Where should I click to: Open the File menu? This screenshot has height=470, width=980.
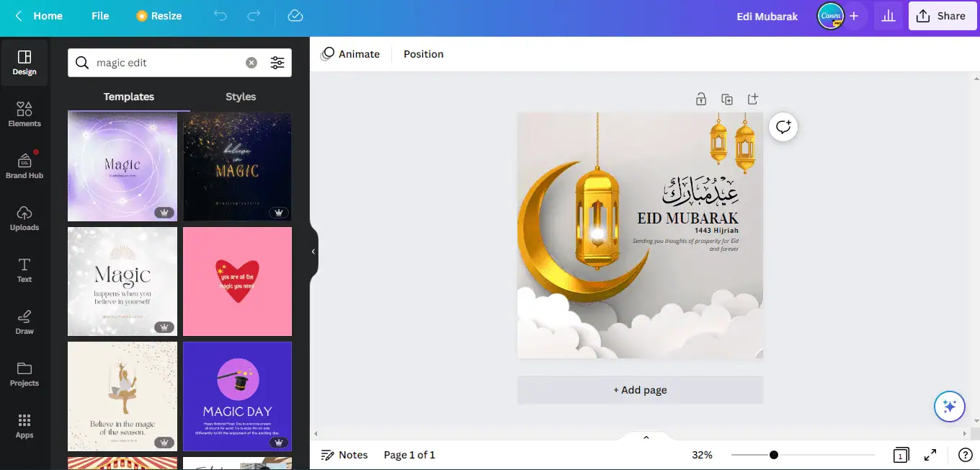point(100,16)
